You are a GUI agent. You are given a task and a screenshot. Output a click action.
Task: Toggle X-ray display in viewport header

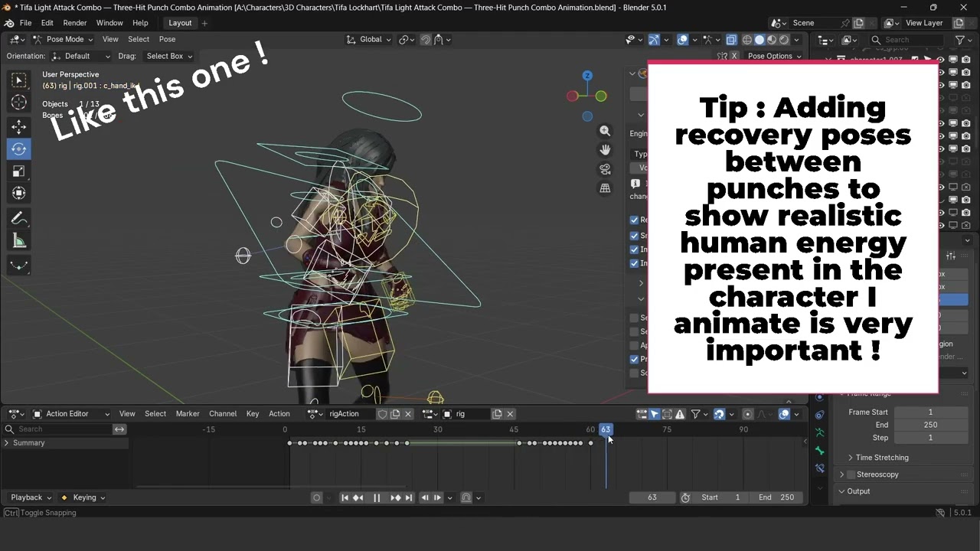[x=731, y=40]
